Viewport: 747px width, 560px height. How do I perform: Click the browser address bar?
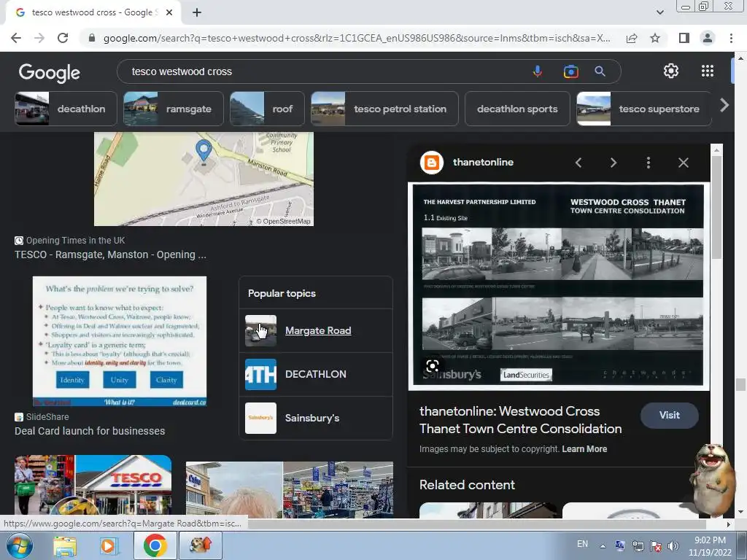point(356,38)
